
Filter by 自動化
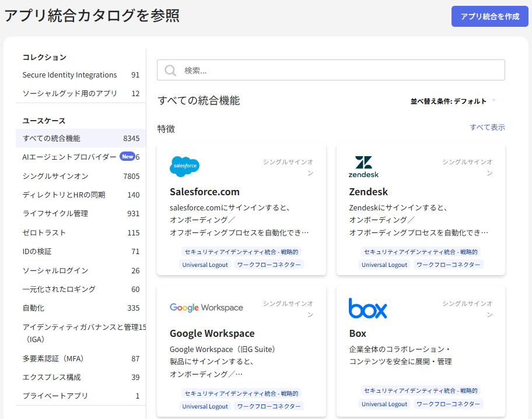[80, 308]
